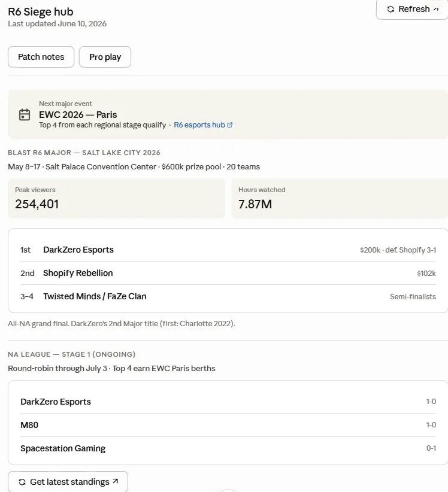The image size is (448, 492).
Task: Click the EWC 2026 — Paris event title
Action: [x=78, y=115]
